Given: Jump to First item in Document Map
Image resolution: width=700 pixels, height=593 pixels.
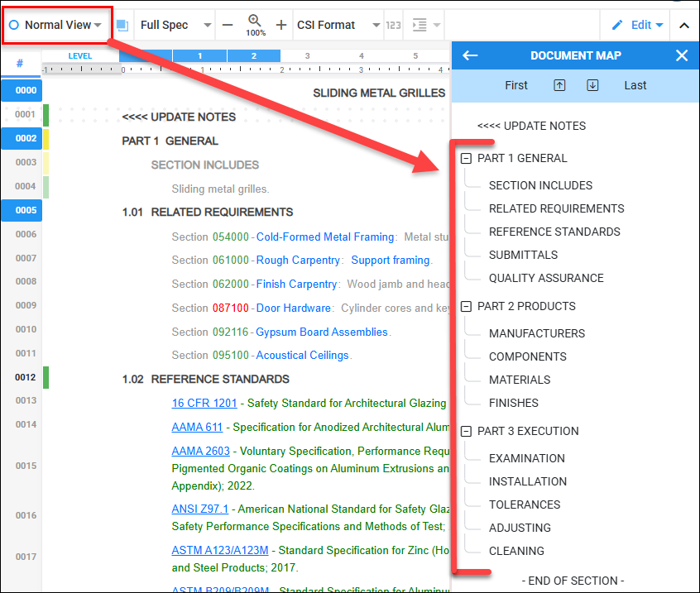Looking at the screenshot, I should click(x=516, y=85).
